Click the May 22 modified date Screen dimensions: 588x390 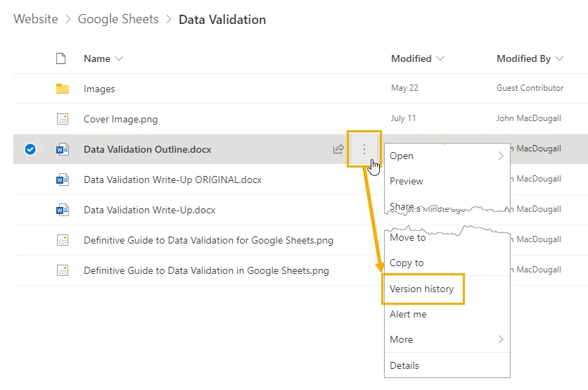pyautogui.click(x=404, y=88)
